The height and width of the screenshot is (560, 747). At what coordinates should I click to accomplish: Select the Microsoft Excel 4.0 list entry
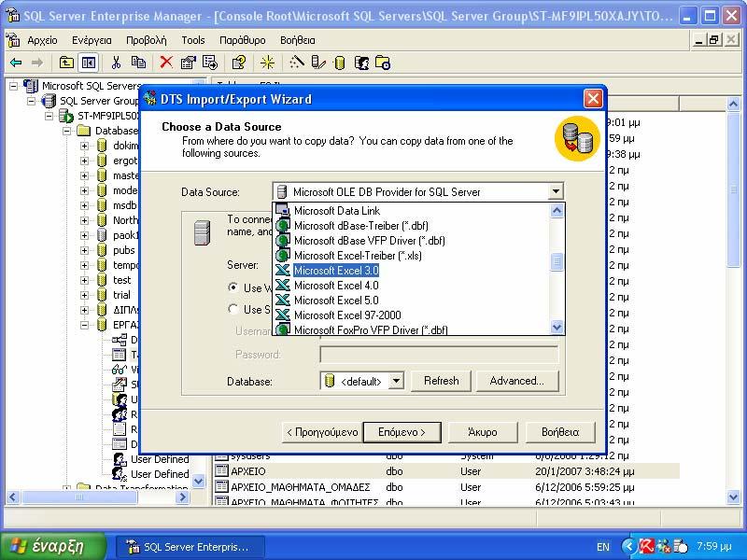[x=336, y=286]
